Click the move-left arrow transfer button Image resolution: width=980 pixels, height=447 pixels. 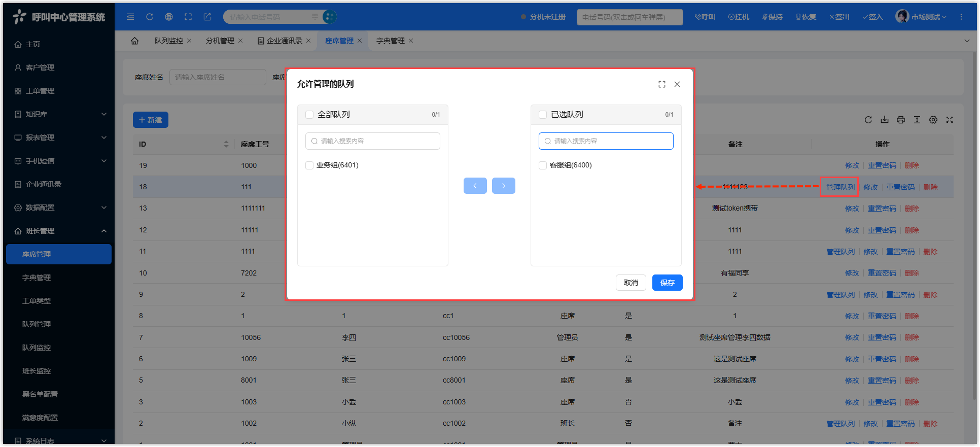(475, 186)
